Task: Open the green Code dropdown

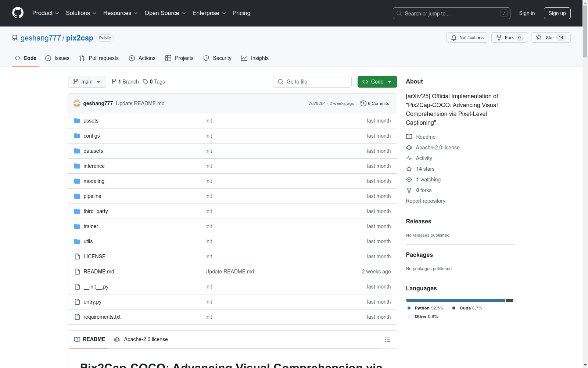Action: pos(377,82)
